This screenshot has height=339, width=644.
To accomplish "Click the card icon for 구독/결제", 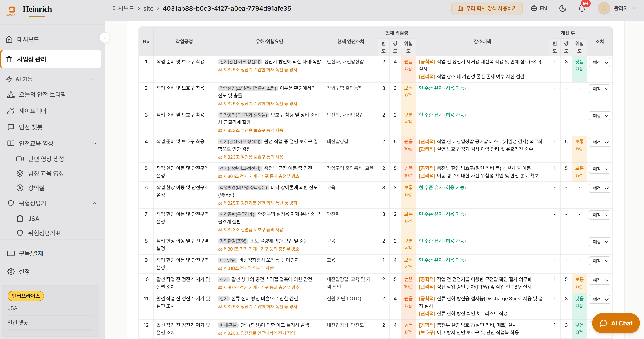I will click(11, 253).
